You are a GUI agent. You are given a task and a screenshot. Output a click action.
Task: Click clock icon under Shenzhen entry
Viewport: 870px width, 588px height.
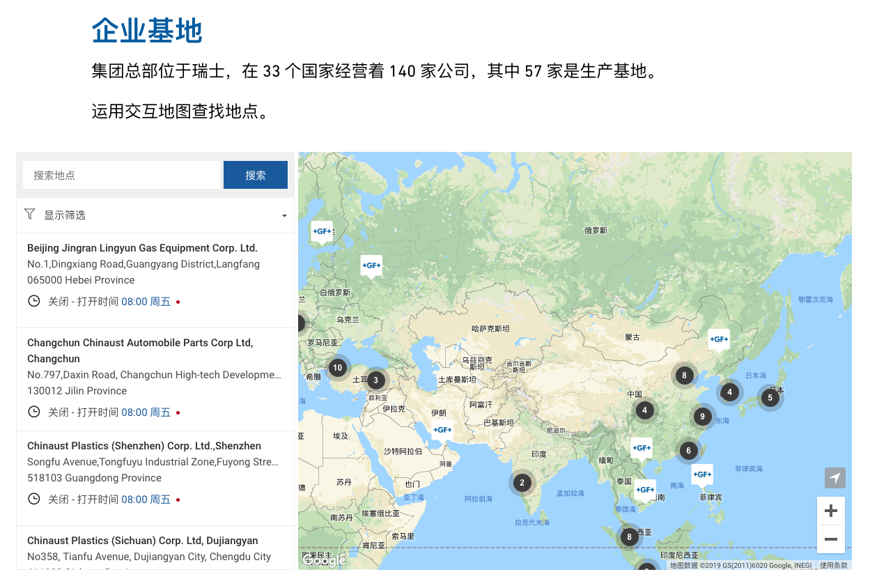coord(33,500)
